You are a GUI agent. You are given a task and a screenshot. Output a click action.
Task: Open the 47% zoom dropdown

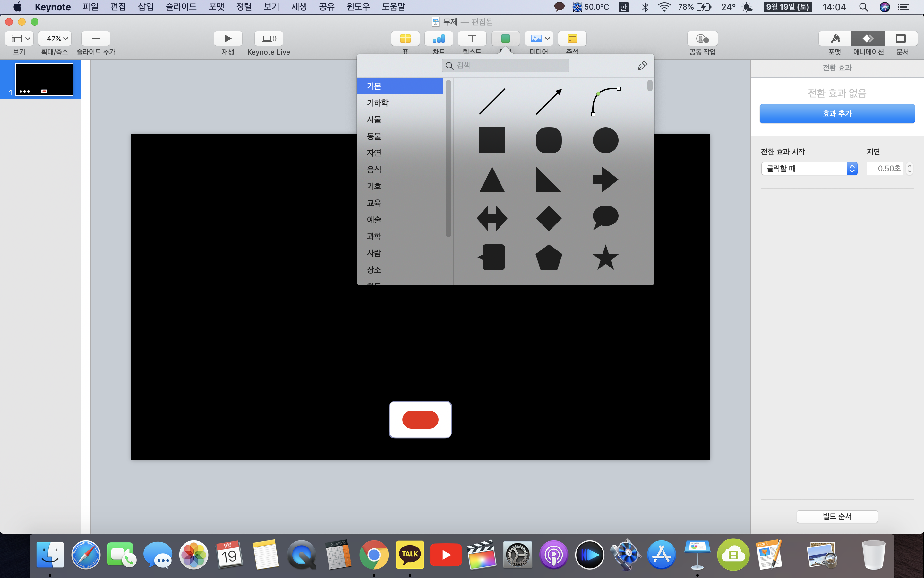point(55,39)
